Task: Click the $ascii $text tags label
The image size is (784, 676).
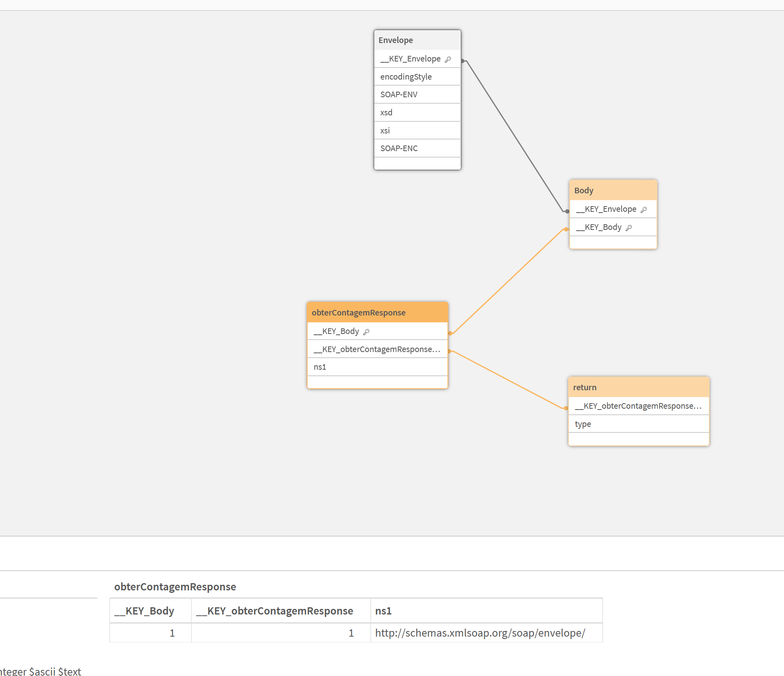Action: [x=55, y=672]
